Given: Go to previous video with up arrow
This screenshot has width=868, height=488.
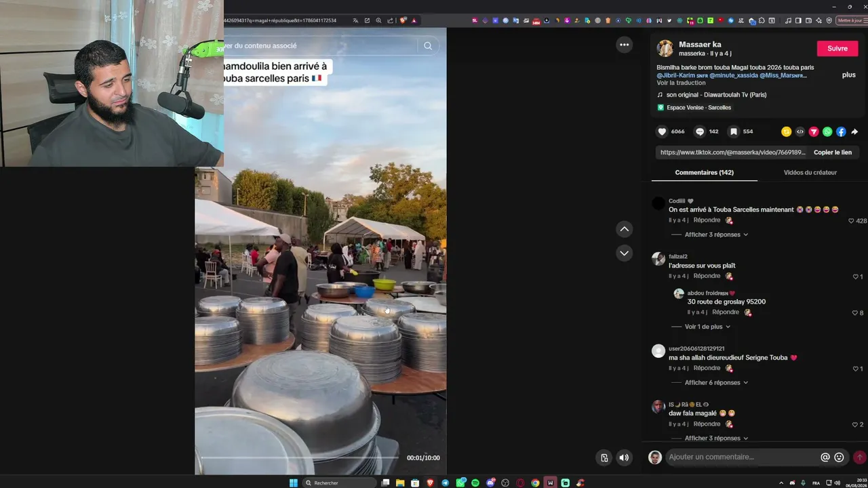Looking at the screenshot, I should pos(624,229).
